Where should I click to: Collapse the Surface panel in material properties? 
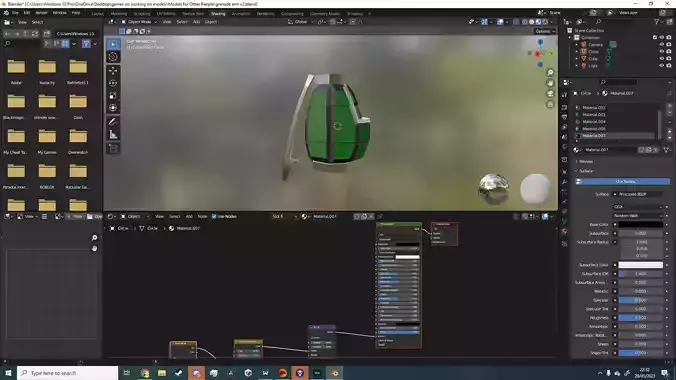586,171
